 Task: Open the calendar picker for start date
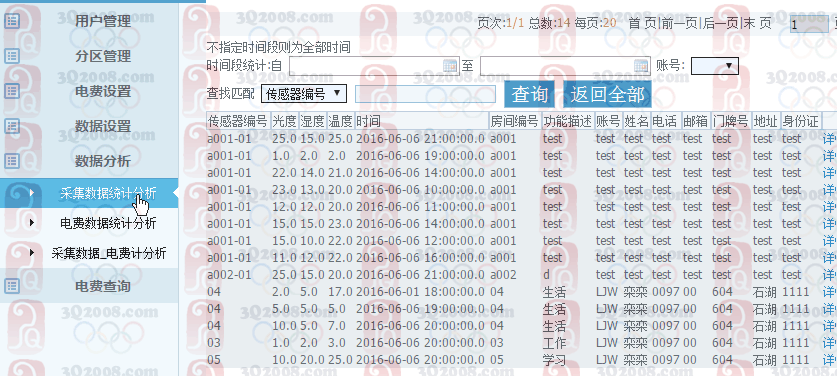(x=450, y=66)
